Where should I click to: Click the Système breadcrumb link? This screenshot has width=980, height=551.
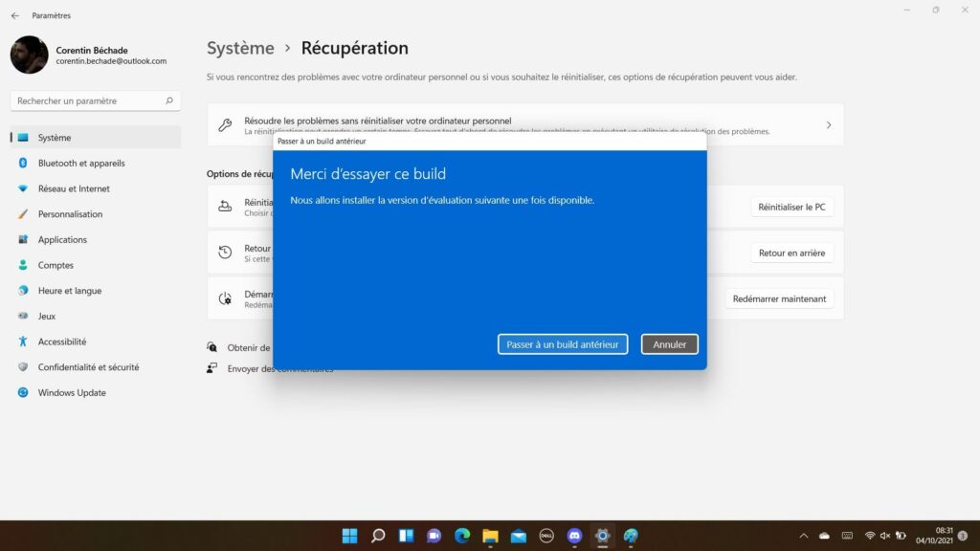pyautogui.click(x=240, y=48)
